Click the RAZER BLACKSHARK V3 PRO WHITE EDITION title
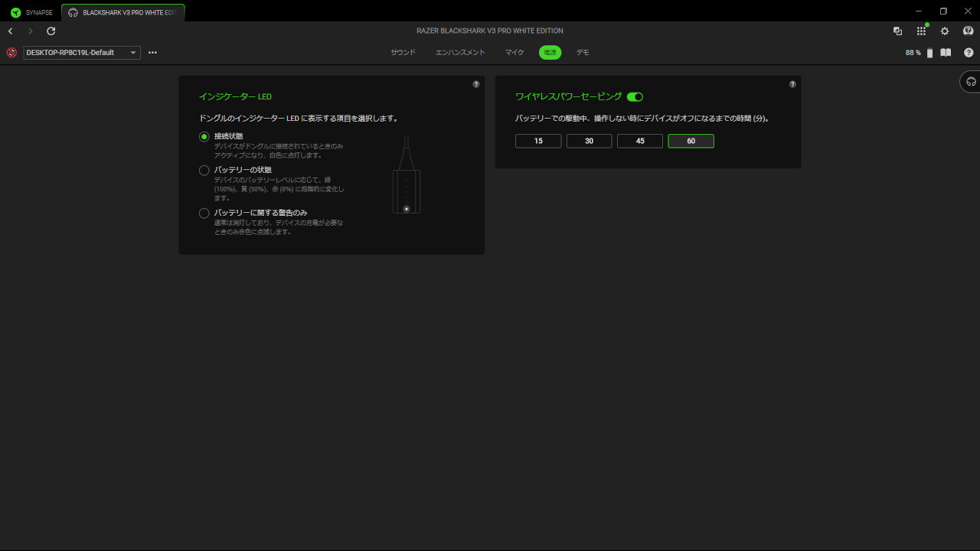Image resolution: width=980 pixels, height=551 pixels. [x=490, y=31]
